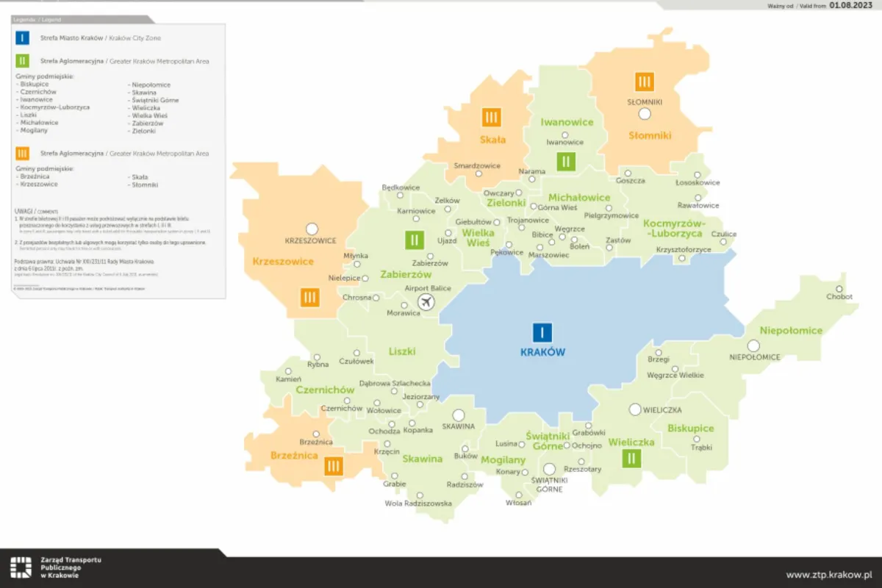Click the large town circle above NIEPOŁOMICE
The image size is (882, 588).
click(x=753, y=345)
